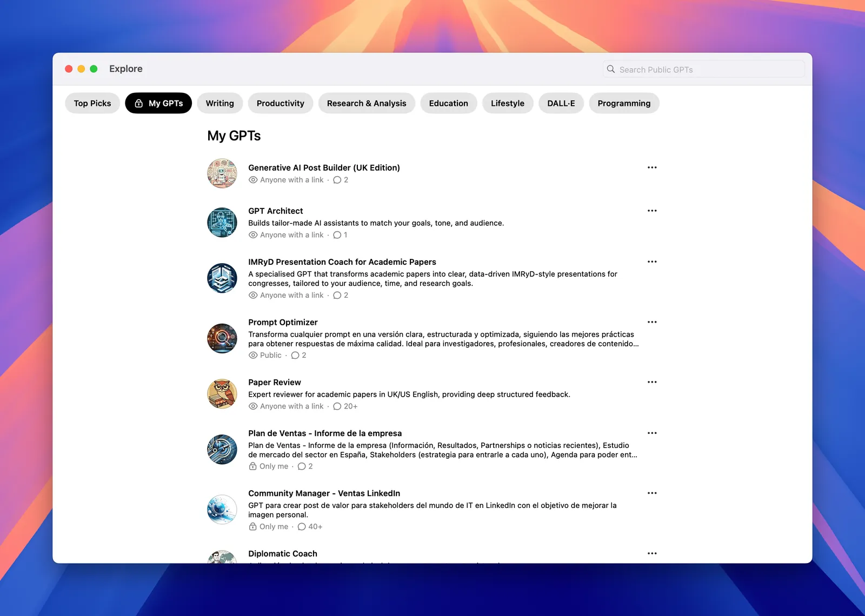The width and height of the screenshot is (865, 616).
Task: Open the Education category tab
Action: pos(449,103)
